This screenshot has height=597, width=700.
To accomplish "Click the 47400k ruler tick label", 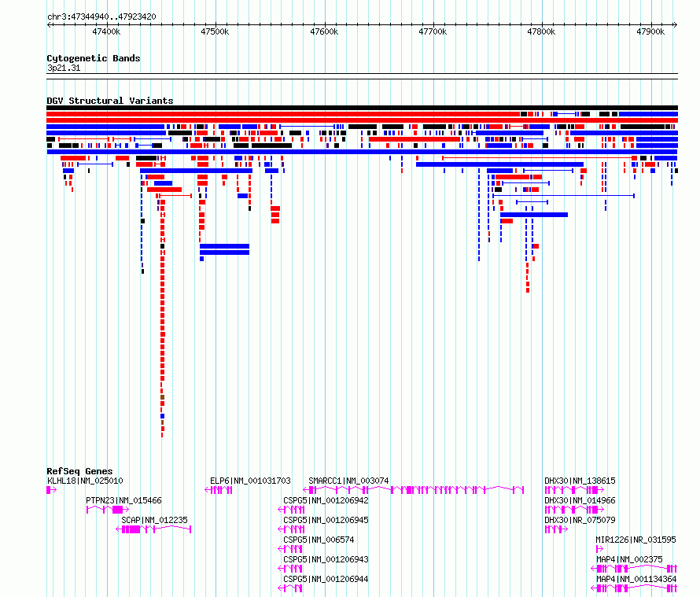I will click(x=106, y=31).
